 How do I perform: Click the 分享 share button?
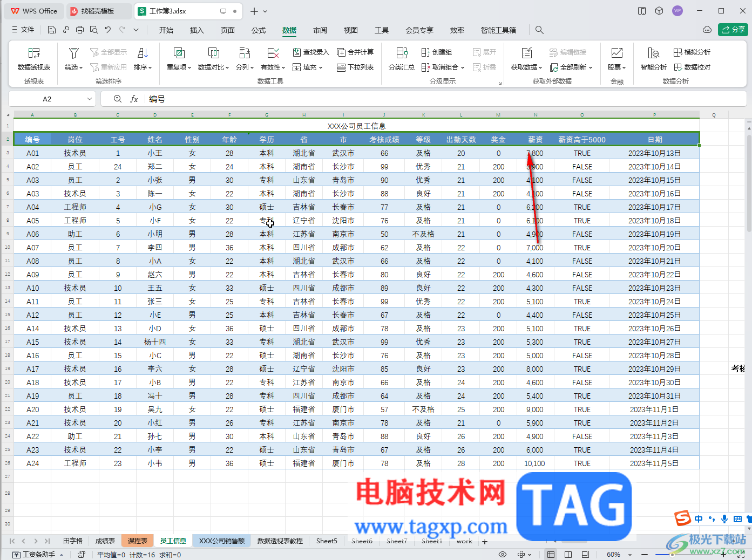(733, 30)
